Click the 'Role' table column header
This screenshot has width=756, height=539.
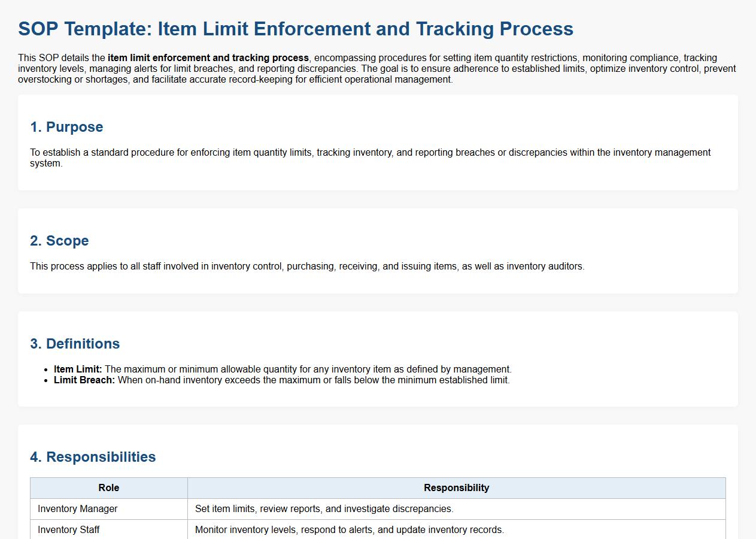[109, 488]
